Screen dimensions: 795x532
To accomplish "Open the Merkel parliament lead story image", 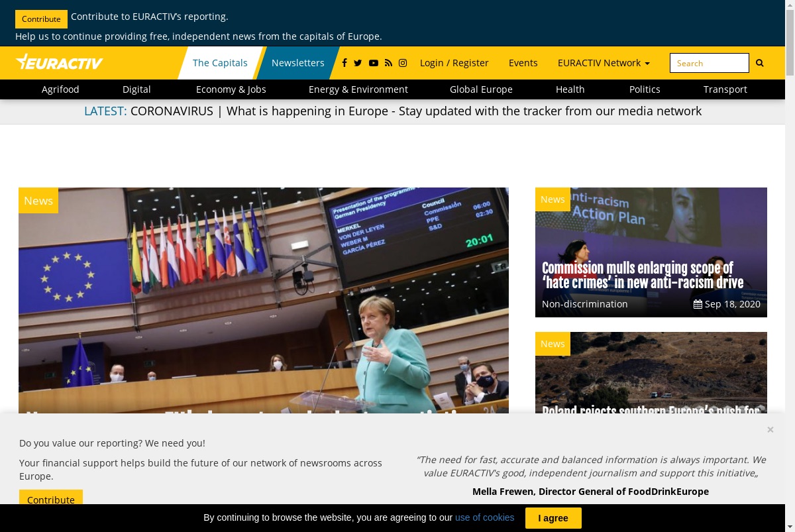I will (x=264, y=300).
